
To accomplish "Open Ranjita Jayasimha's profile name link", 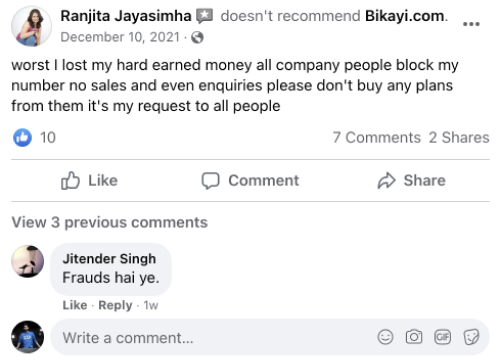I will [x=126, y=16].
